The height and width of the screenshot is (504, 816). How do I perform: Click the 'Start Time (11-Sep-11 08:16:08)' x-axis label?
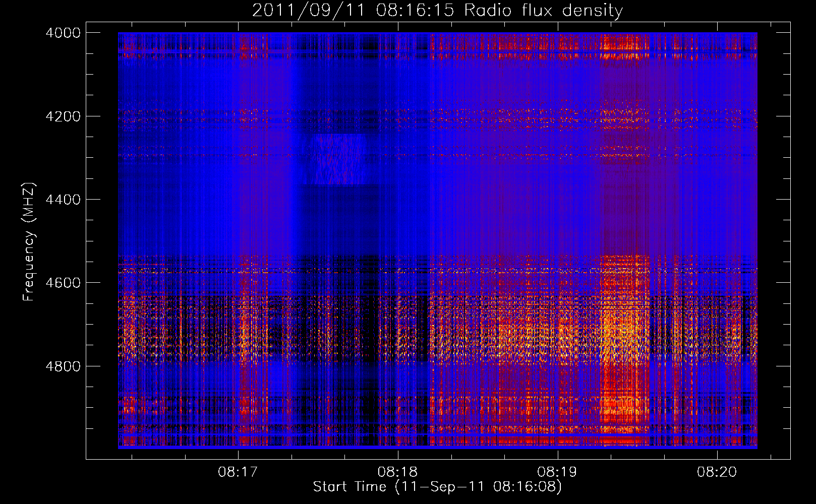[437, 486]
